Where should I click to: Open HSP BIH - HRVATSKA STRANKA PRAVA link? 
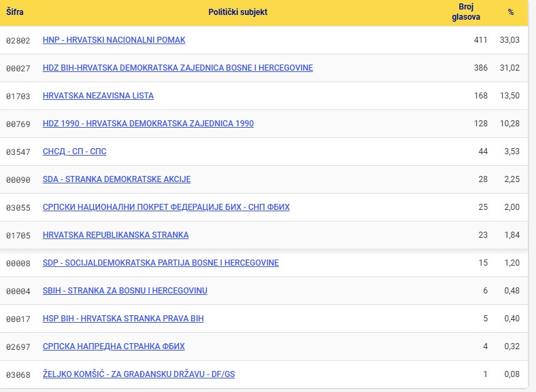pos(123,319)
